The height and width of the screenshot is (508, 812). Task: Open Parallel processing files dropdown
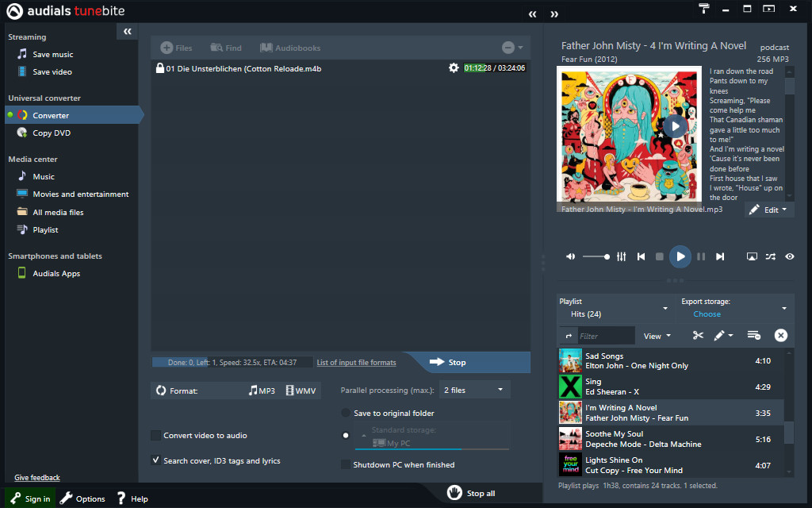coord(474,390)
